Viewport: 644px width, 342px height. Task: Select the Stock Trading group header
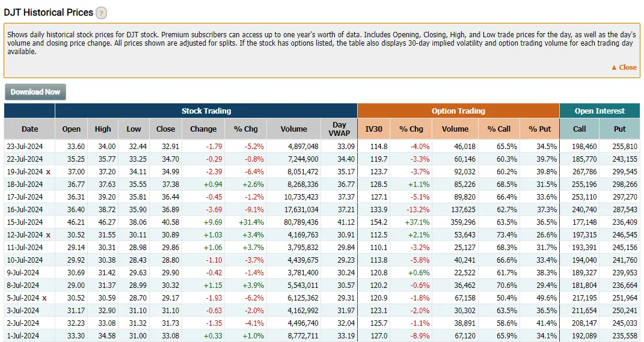(x=206, y=111)
